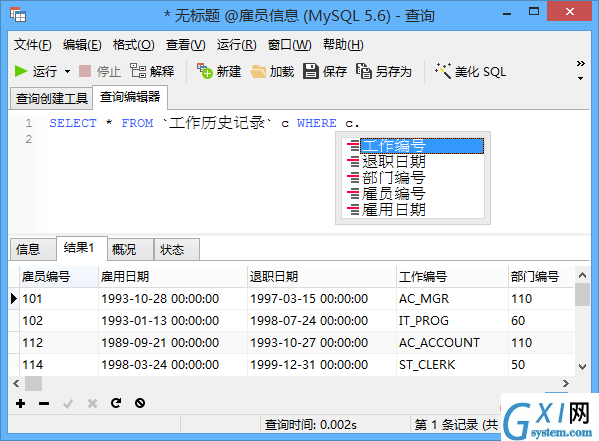599x441 pixels.
Task: Click the delete record minus icon
Action: point(44,403)
